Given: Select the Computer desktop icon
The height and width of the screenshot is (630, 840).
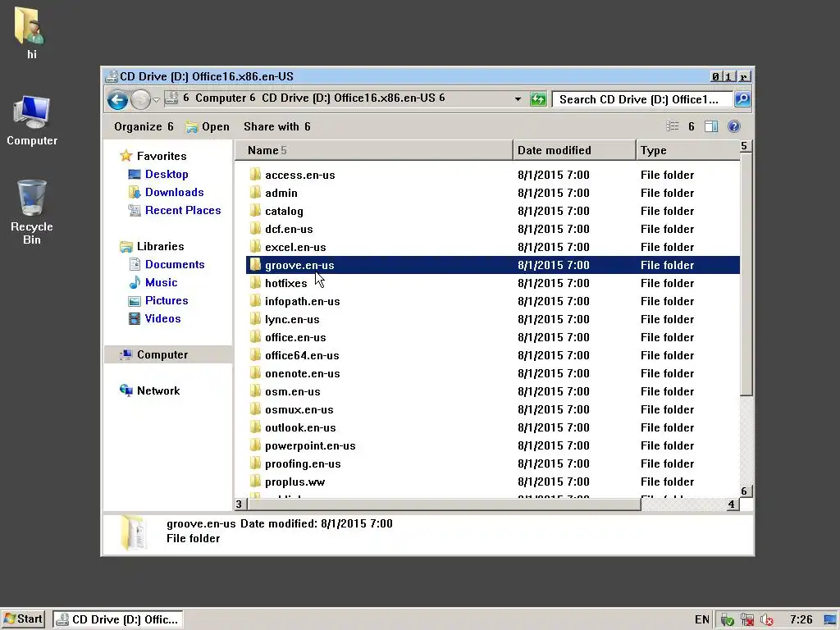Looking at the screenshot, I should [x=32, y=121].
